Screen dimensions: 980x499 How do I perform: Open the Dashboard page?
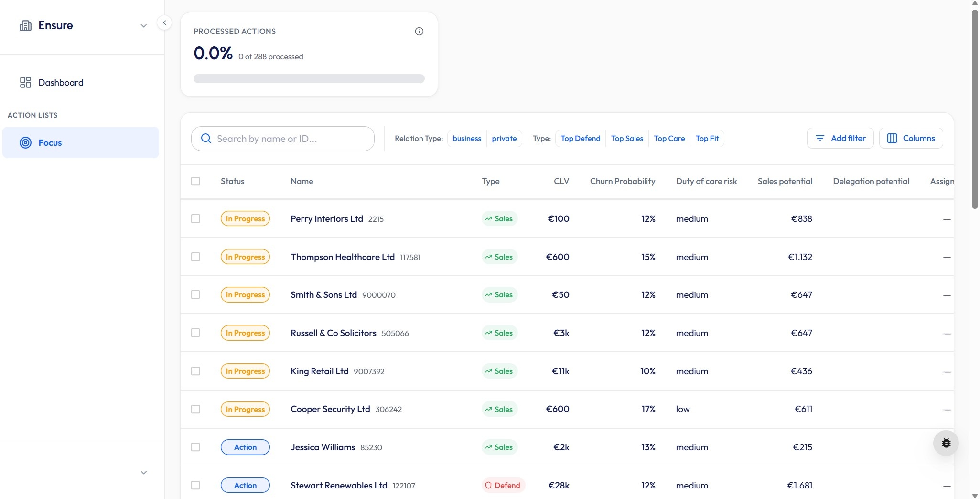point(61,83)
